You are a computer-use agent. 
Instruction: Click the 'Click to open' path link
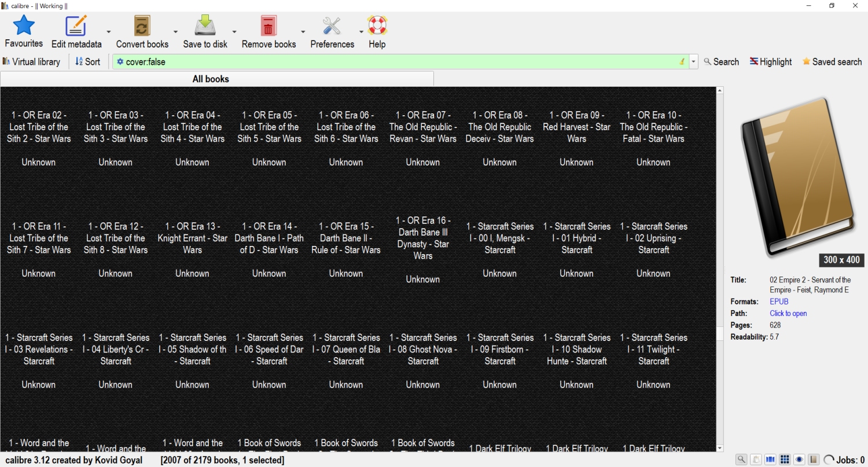pyautogui.click(x=788, y=313)
